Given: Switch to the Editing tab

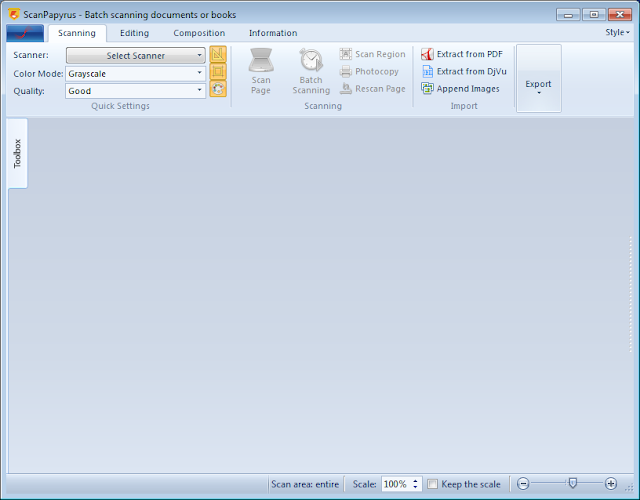Looking at the screenshot, I should click(x=134, y=33).
